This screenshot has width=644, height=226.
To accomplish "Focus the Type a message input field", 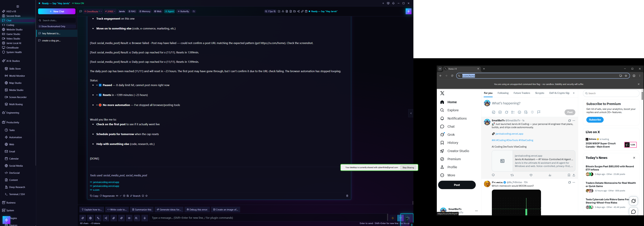I will pos(268,218).
